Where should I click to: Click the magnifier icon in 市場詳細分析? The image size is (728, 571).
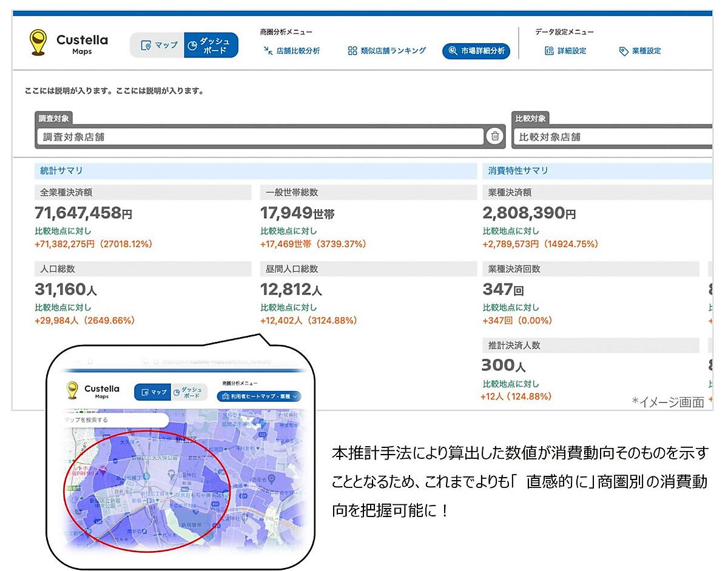pos(453,51)
